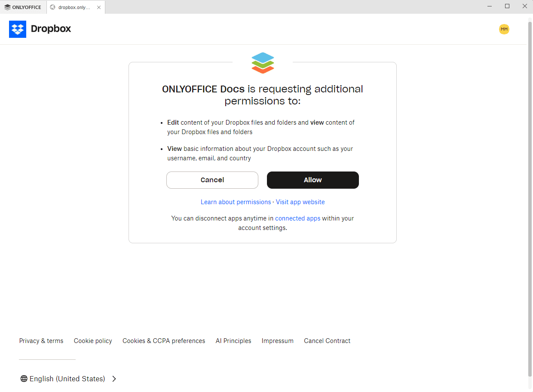Open Cookies & CCPA preferences
The image size is (533, 392).
(164, 340)
